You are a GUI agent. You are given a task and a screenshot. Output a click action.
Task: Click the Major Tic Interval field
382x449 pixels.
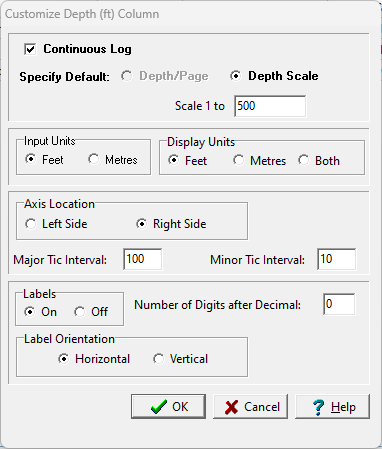pyautogui.click(x=143, y=259)
